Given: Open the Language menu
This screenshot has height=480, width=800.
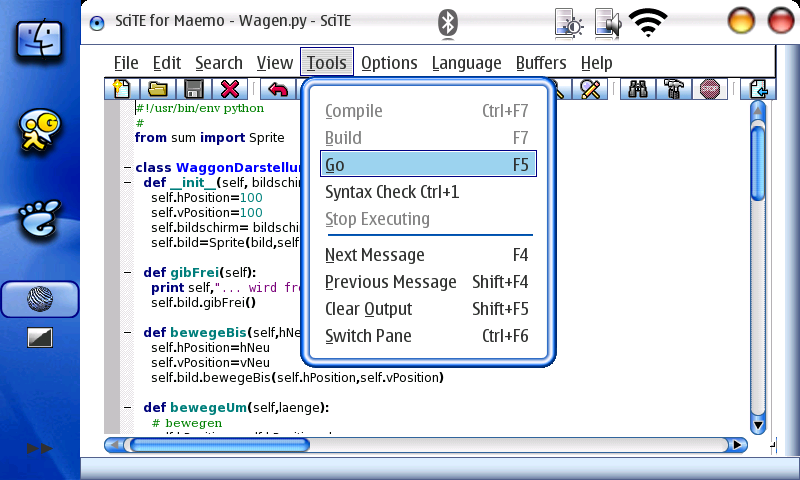Looking at the screenshot, I should tap(466, 63).
